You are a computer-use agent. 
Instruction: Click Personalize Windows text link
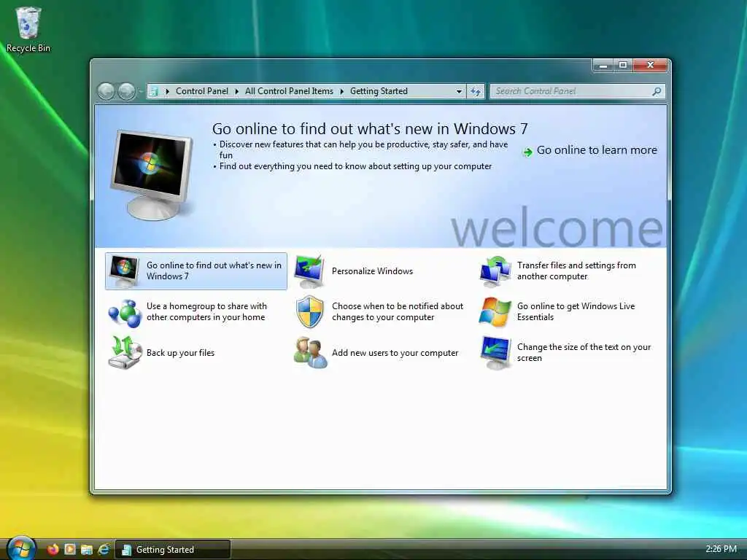click(373, 271)
